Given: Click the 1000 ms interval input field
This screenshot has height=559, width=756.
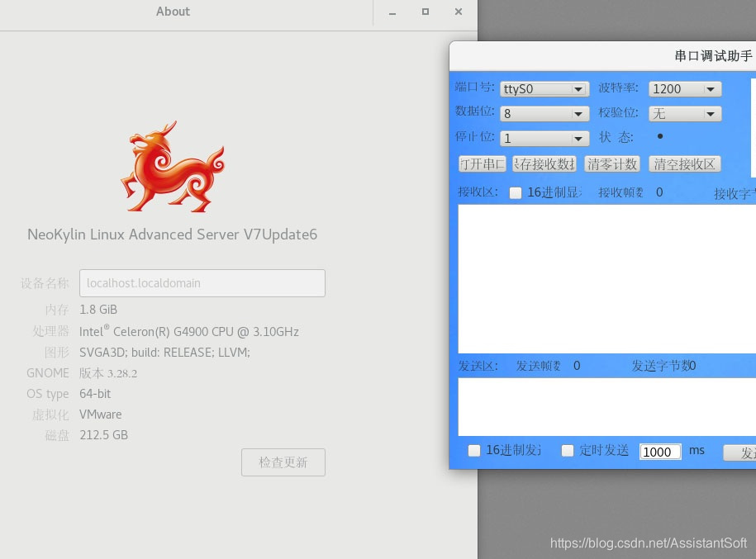Looking at the screenshot, I should coord(660,452).
